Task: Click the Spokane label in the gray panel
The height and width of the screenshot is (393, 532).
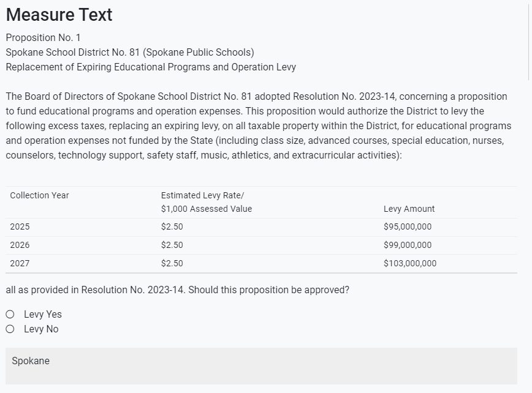Action: (31, 361)
